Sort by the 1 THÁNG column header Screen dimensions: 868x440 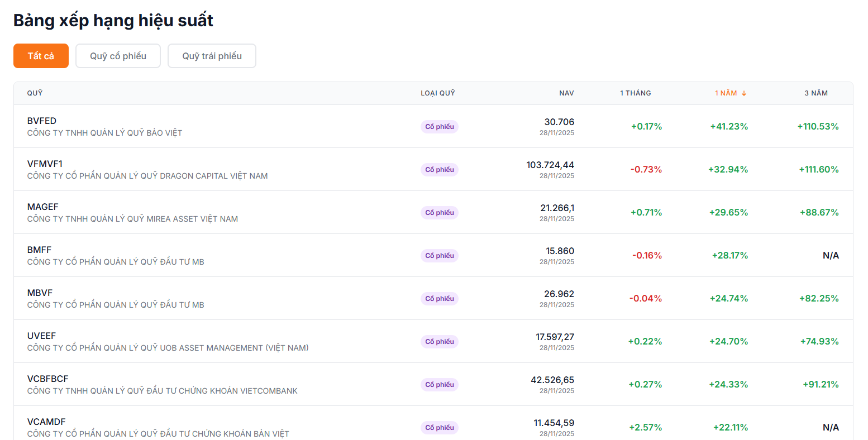tap(635, 93)
